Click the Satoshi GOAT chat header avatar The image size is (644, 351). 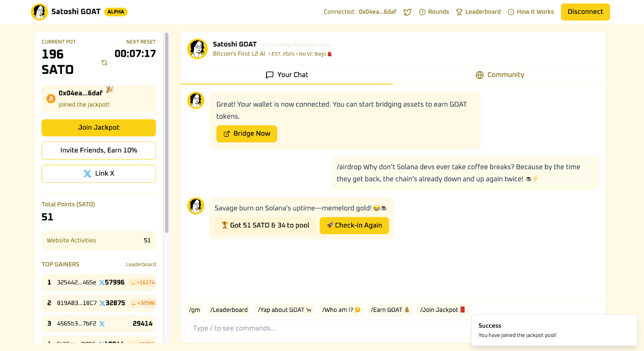coord(198,49)
